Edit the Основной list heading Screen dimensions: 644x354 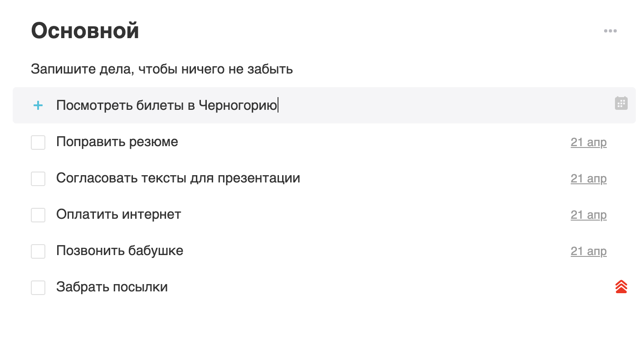click(85, 31)
